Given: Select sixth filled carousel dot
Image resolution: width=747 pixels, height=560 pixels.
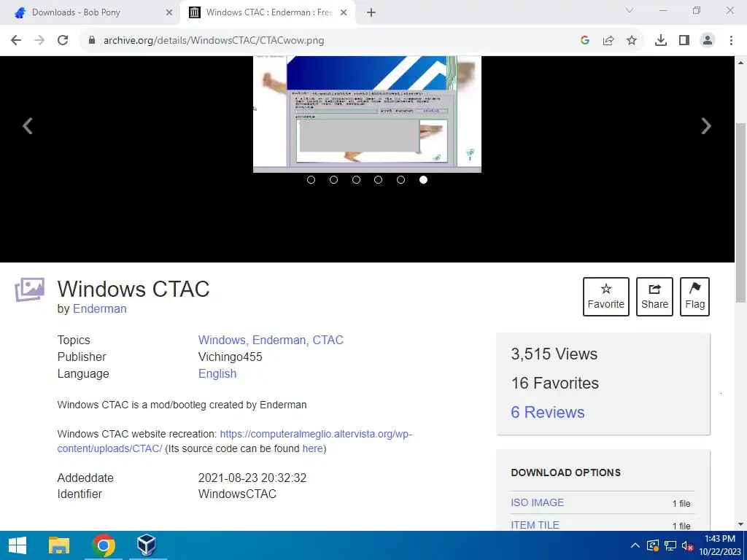Looking at the screenshot, I should coord(424,179).
